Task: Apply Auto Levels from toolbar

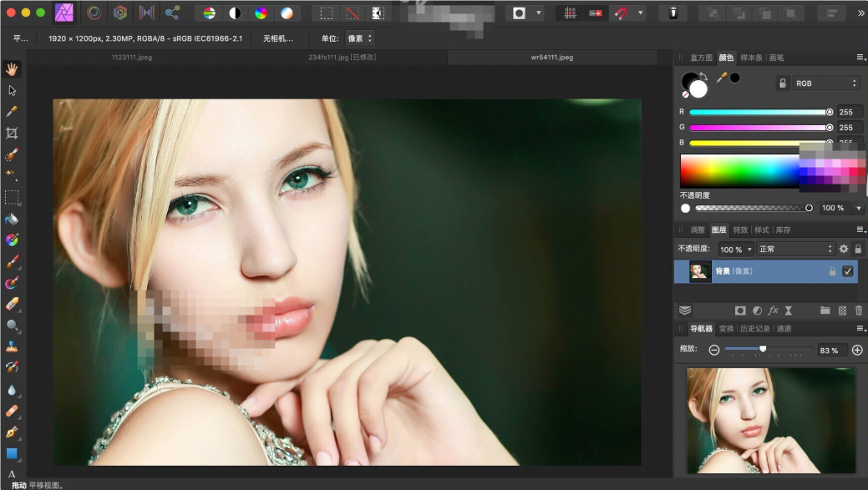Action: (209, 13)
